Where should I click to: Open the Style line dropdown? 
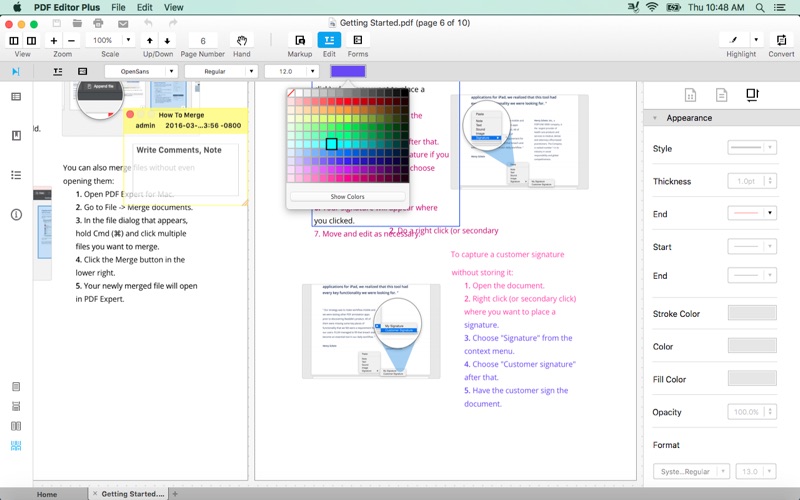pyautogui.click(x=752, y=148)
